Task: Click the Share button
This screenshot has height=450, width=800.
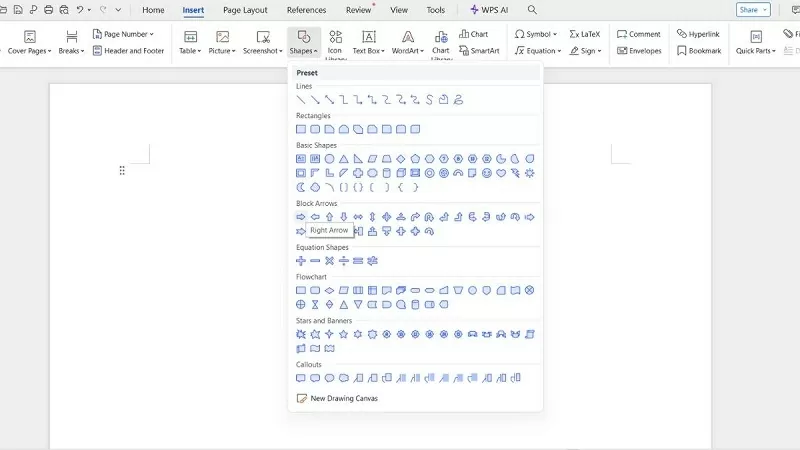Action: 753,10
